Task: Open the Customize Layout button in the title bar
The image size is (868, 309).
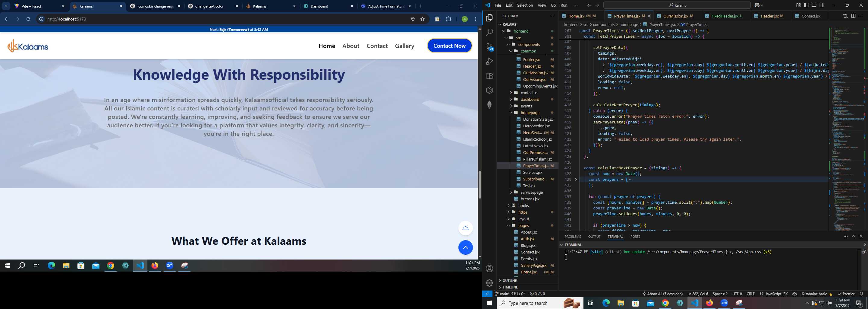Action: (x=798, y=5)
